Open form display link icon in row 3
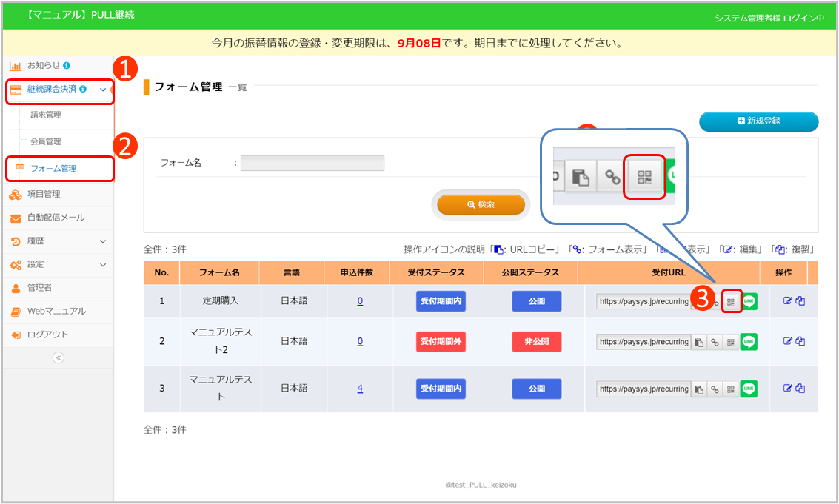Image resolution: width=839 pixels, height=504 pixels. [715, 389]
